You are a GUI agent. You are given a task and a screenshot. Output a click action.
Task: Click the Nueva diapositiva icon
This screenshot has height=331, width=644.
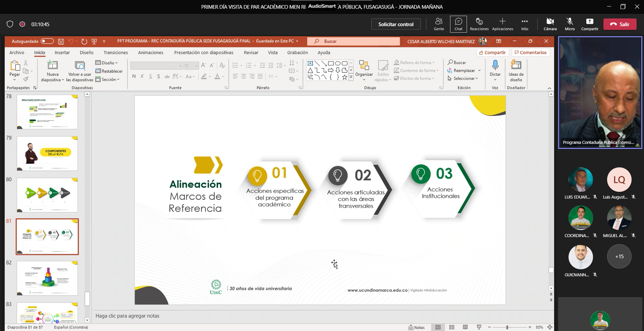click(53, 65)
